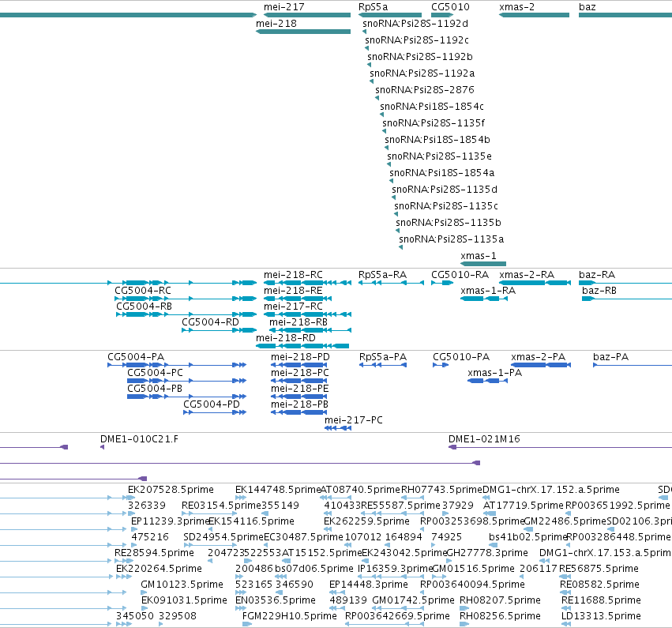The width and height of the screenshot is (672, 628).
Task: Select transcript baz-RA
Action: (596, 275)
